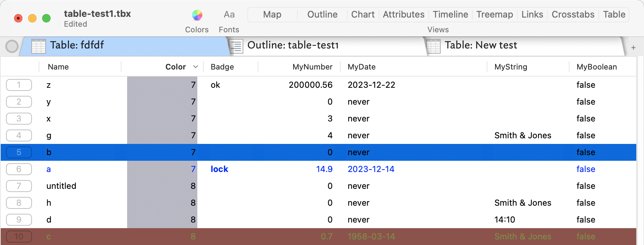Toggle MyBoolean false in row h
This screenshot has height=245, width=644.
585,203
